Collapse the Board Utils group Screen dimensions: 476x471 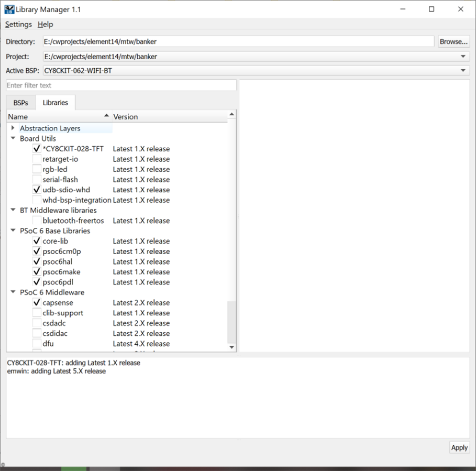[x=13, y=138]
